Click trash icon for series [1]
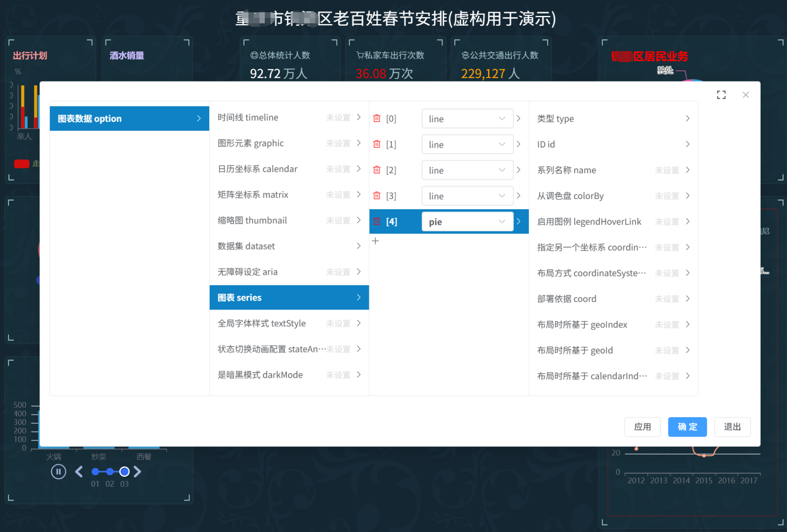The height and width of the screenshot is (532, 787). 377,144
